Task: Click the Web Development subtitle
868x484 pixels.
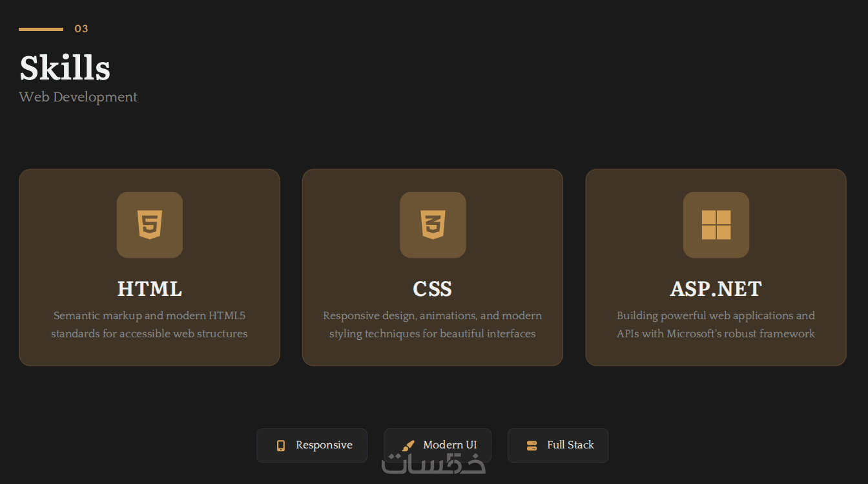Action: click(x=78, y=97)
